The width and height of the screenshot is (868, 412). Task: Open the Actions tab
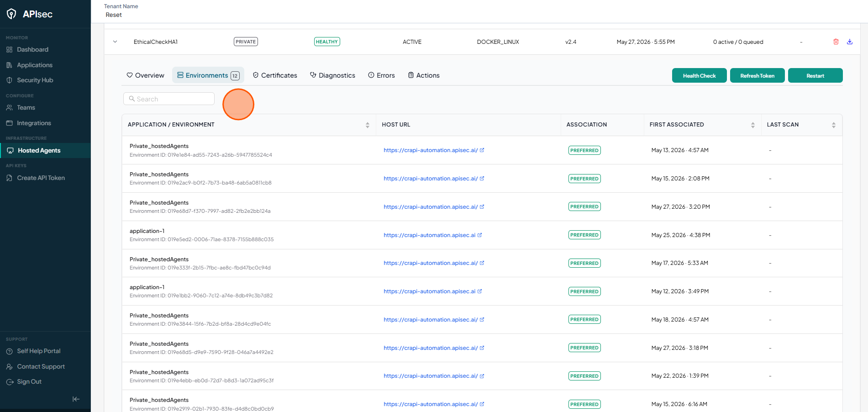coord(424,75)
